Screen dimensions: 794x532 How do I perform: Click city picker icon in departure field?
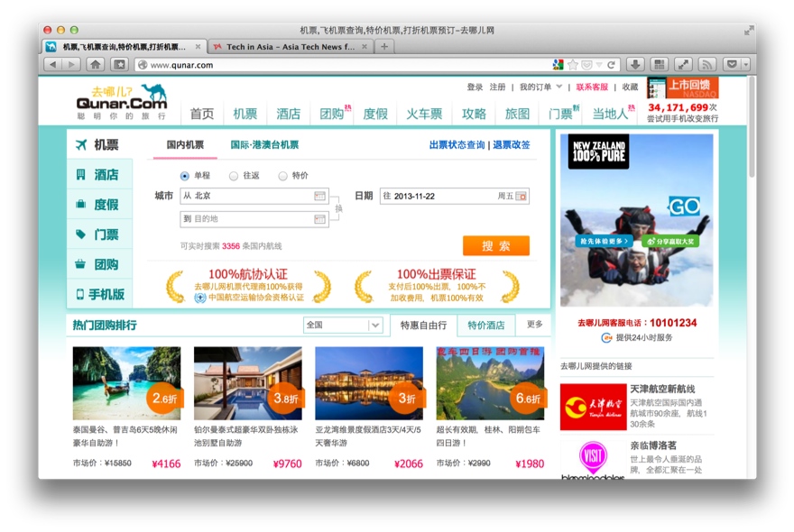(319, 196)
